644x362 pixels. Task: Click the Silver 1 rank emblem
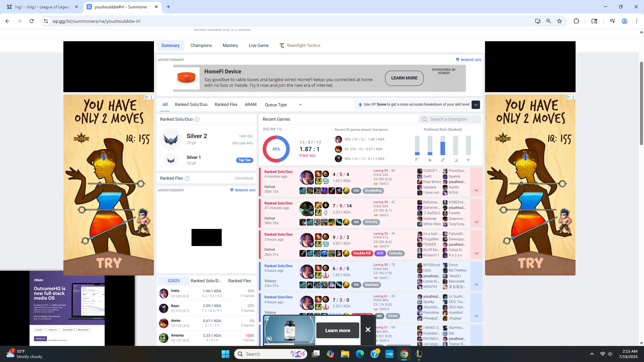[171, 160]
